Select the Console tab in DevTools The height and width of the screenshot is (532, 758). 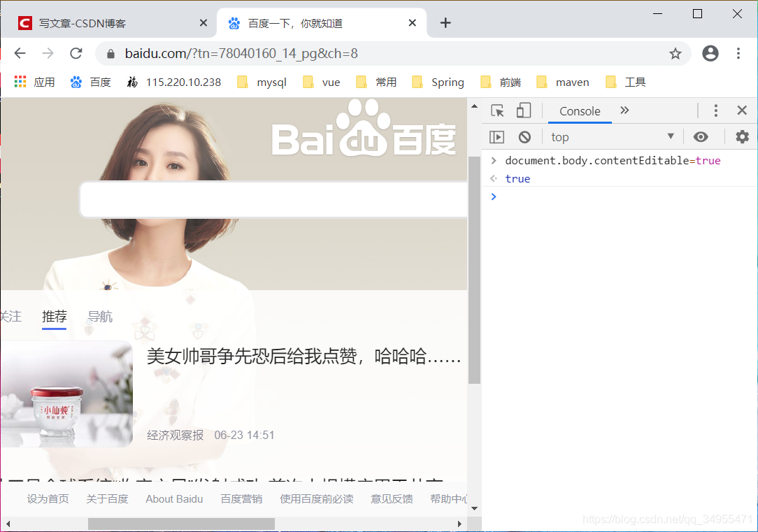coord(580,111)
